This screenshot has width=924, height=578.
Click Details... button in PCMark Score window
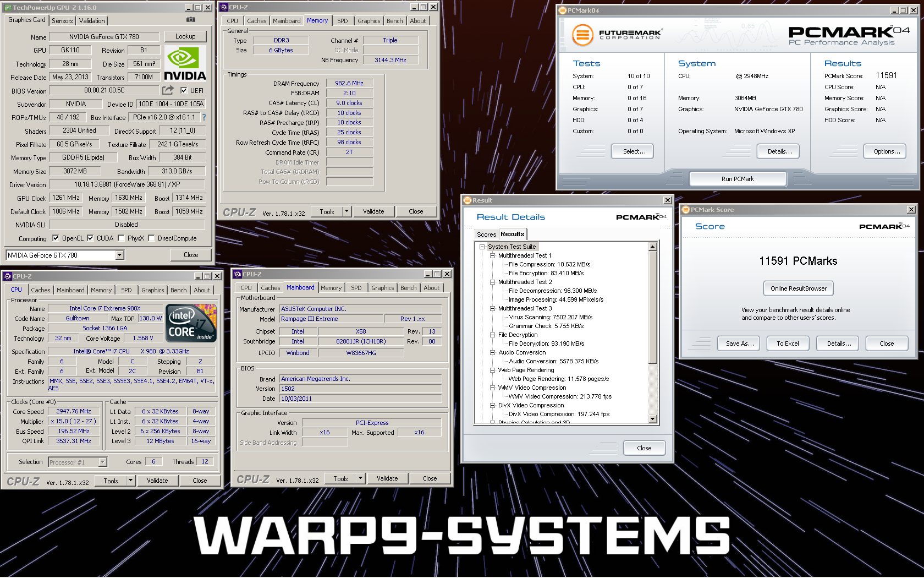point(839,343)
